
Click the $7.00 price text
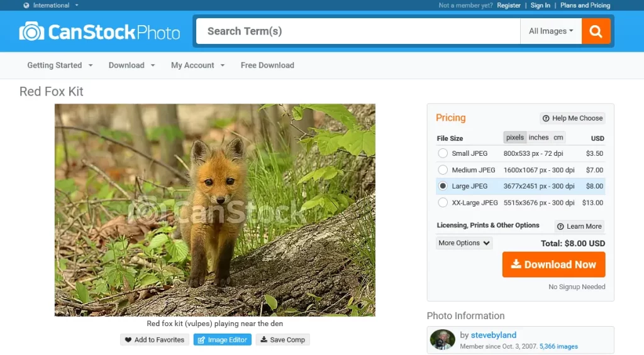click(x=594, y=170)
